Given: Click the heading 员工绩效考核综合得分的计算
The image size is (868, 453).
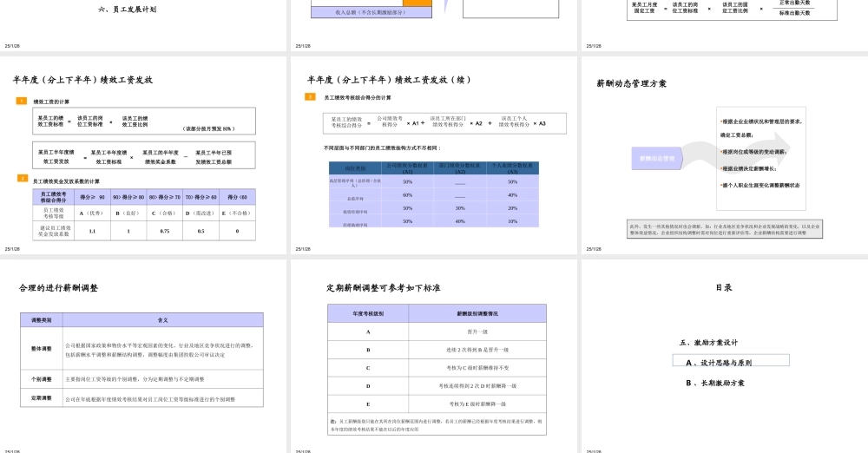Looking at the screenshot, I should (x=358, y=97).
